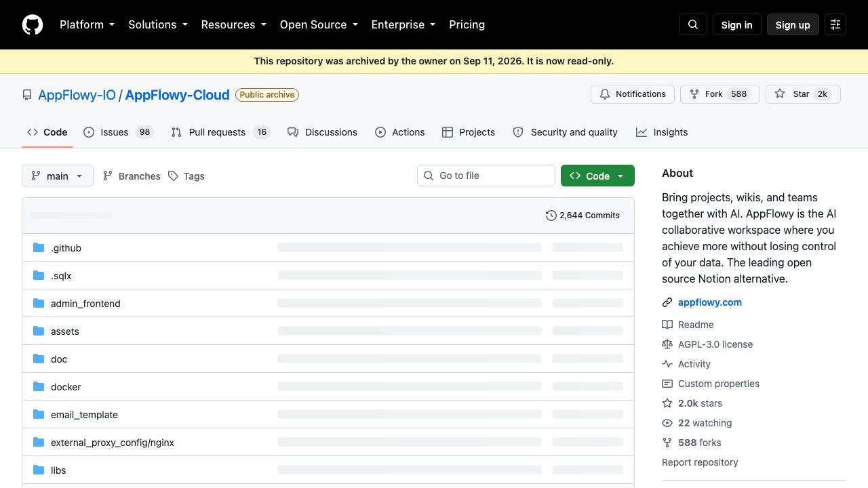The height and width of the screenshot is (488, 868).
Task: Select the Code tab
Action: coord(47,132)
